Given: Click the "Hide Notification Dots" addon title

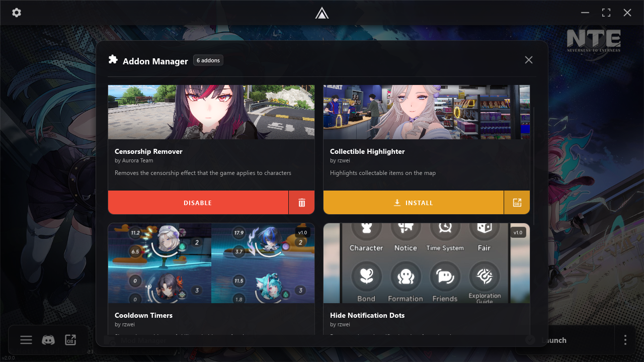Looking at the screenshot, I should coord(367,315).
